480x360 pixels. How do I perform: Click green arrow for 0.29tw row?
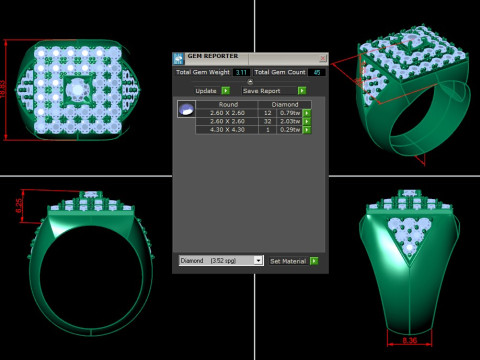pyautogui.click(x=307, y=130)
